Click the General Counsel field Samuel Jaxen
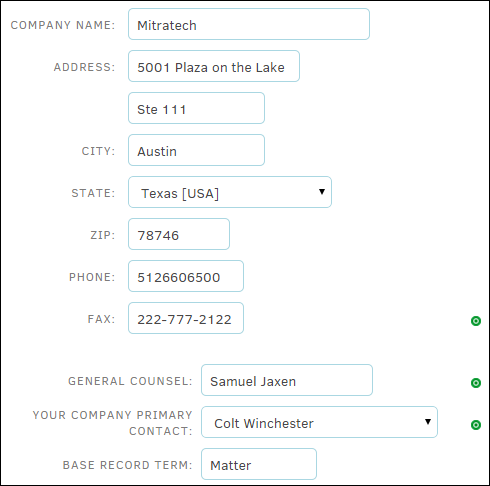 287,380
